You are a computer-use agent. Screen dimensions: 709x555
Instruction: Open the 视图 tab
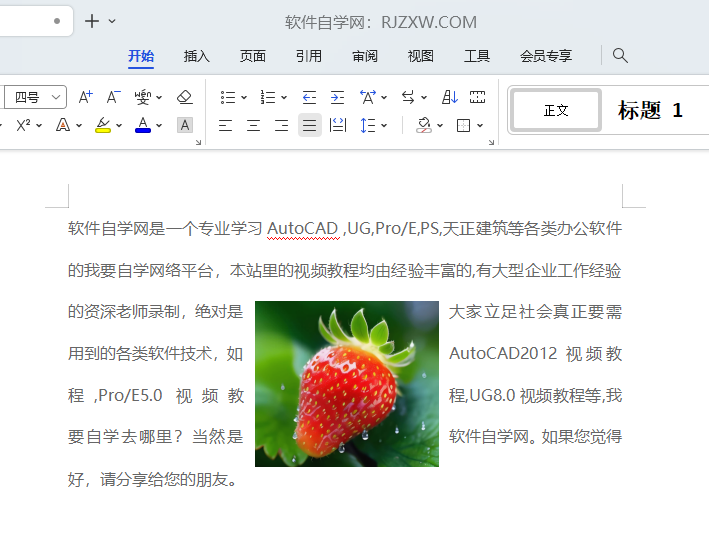[421, 56]
